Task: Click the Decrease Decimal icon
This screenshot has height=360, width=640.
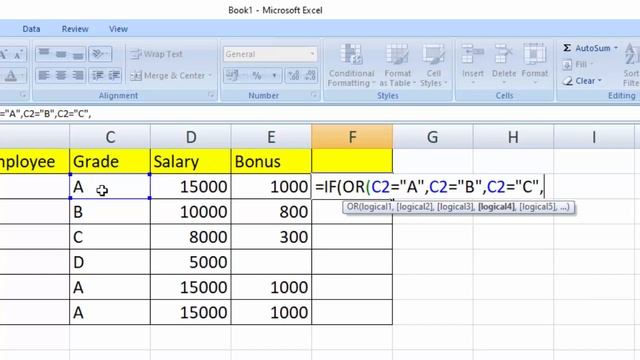Action: pos(310,76)
